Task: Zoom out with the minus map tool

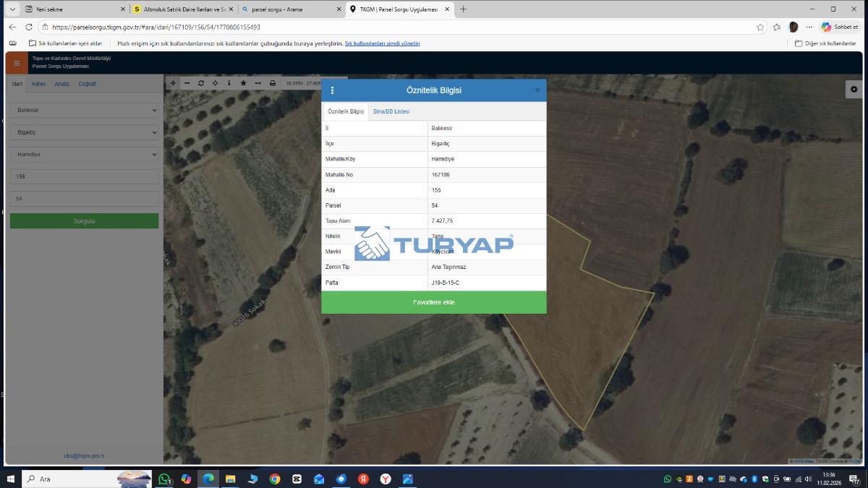Action: (x=187, y=83)
